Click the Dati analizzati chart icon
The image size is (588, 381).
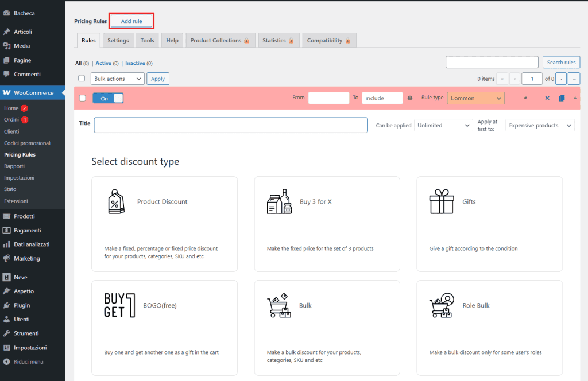[6, 244]
